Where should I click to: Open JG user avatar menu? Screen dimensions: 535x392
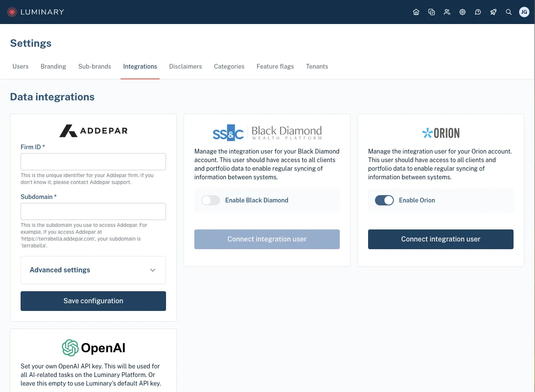click(x=524, y=12)
